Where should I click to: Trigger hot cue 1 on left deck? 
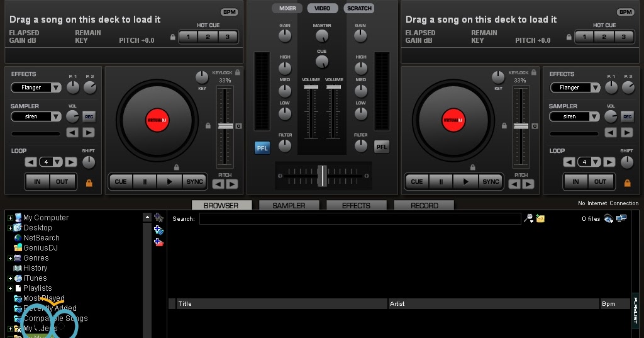pyautogui.click(x=189, y=37)
